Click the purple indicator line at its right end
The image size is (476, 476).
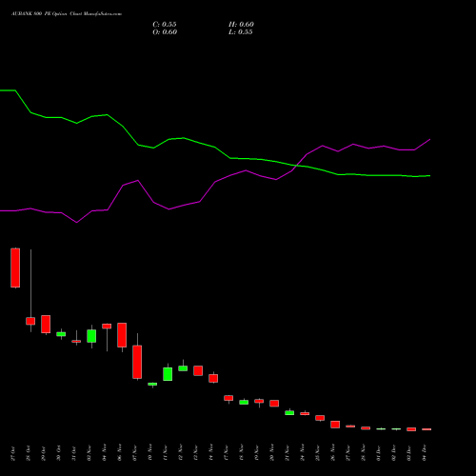(429, 140)
